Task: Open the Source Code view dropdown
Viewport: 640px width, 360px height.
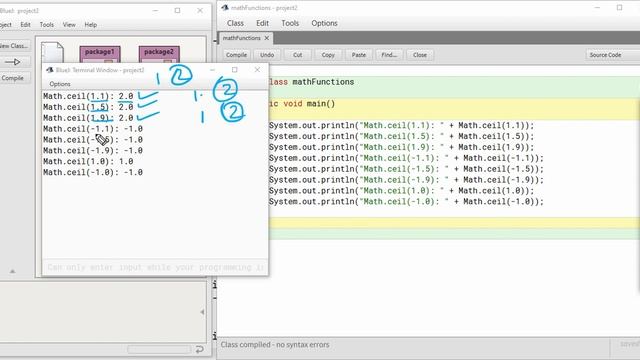Action: pyautogui.click(x=612, y=55)
